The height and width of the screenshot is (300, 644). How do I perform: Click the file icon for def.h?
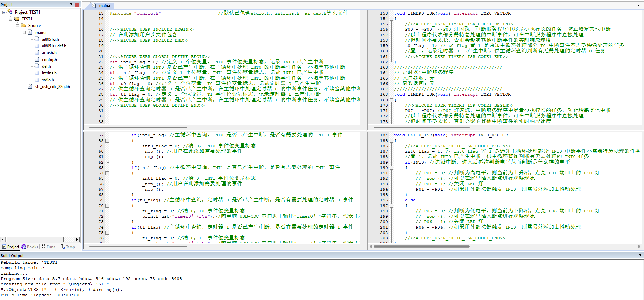37,66
